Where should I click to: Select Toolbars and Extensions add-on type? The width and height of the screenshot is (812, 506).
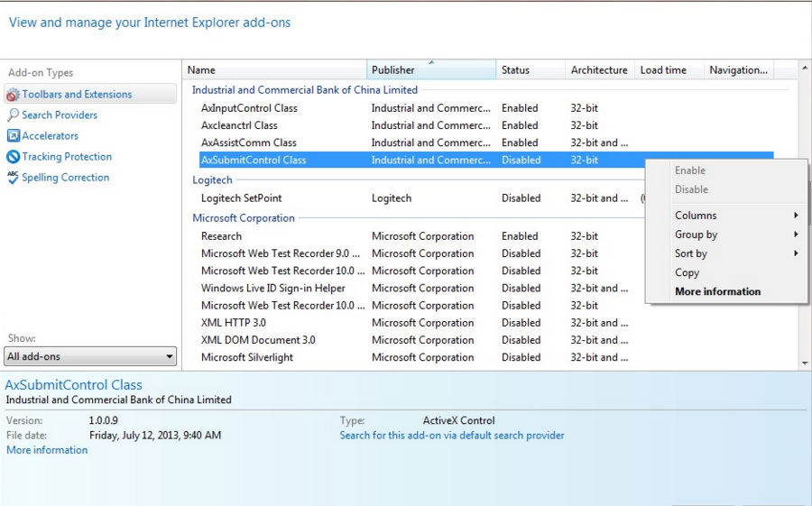(x=90, y=95)
